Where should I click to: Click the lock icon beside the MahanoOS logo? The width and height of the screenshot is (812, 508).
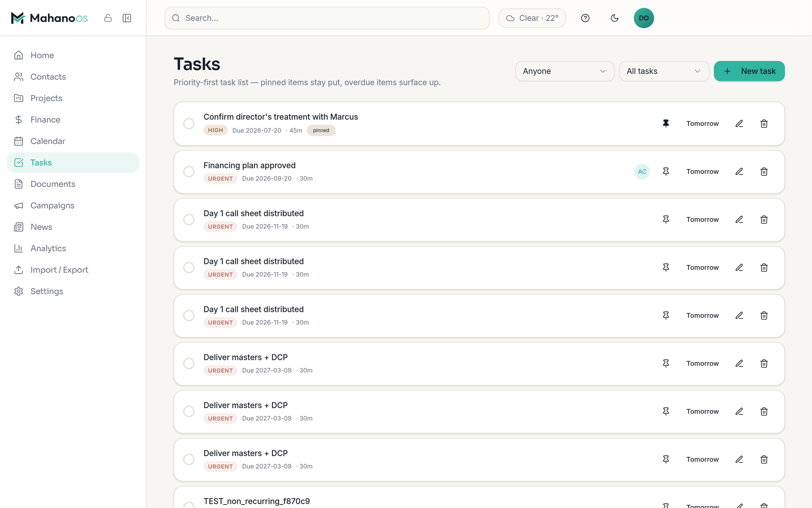coord(108,18)
